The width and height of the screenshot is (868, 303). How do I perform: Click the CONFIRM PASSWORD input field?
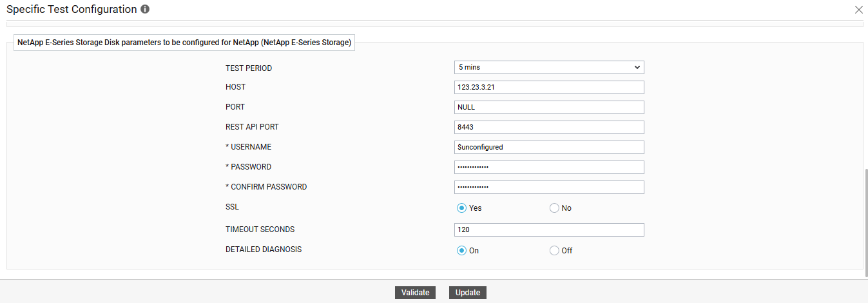pos(549,187)
